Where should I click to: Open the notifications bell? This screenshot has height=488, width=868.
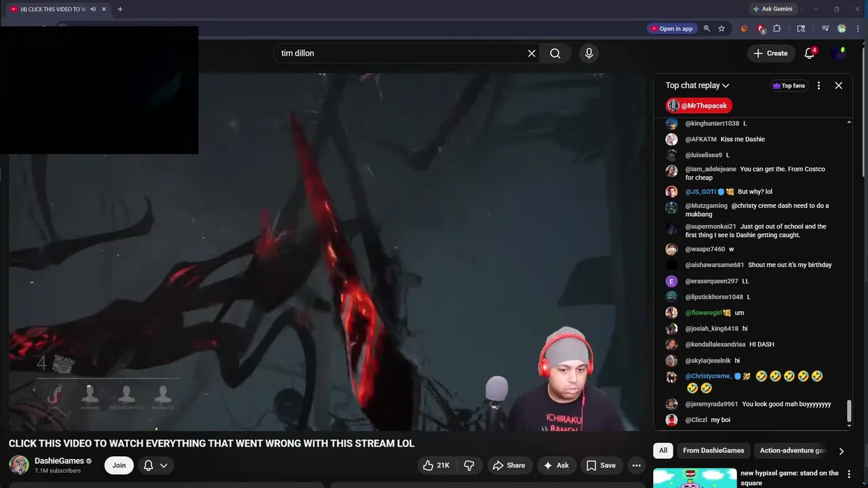click(809, 54)
